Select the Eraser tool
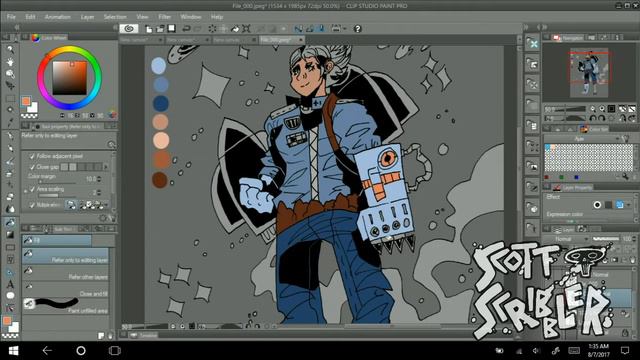 point(10,197)
